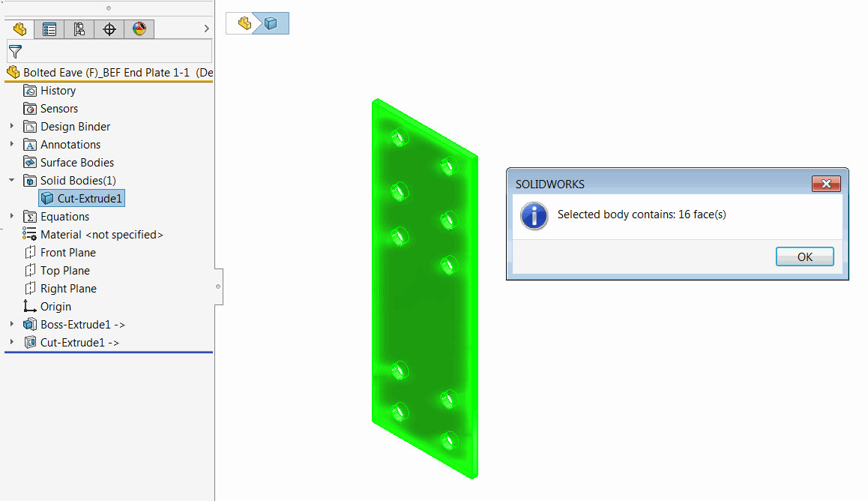Select the Boss-Extrude1 -> feature
868x501 pixels.
pyautogui.click(x=82, y=325)
